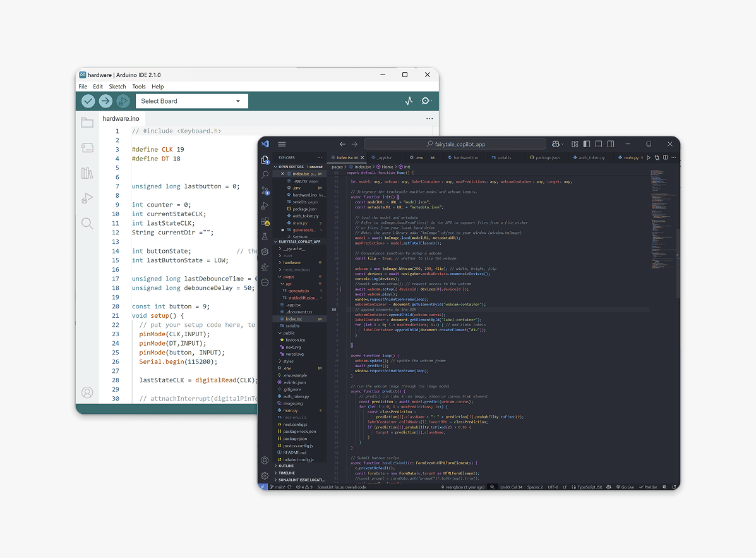Close index.tsx editor tab
The image size is (756, 558).
363,158
